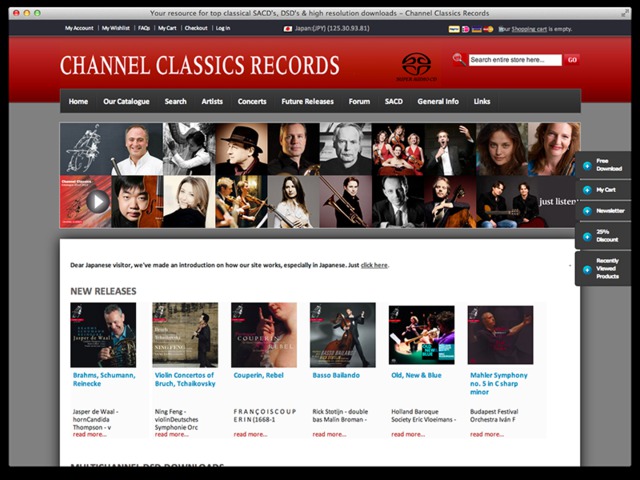Image resolution: width=640 pixels, height=480 pixels.
Task: Click the Channel Classics Records logo
Action: coord(200,65)
